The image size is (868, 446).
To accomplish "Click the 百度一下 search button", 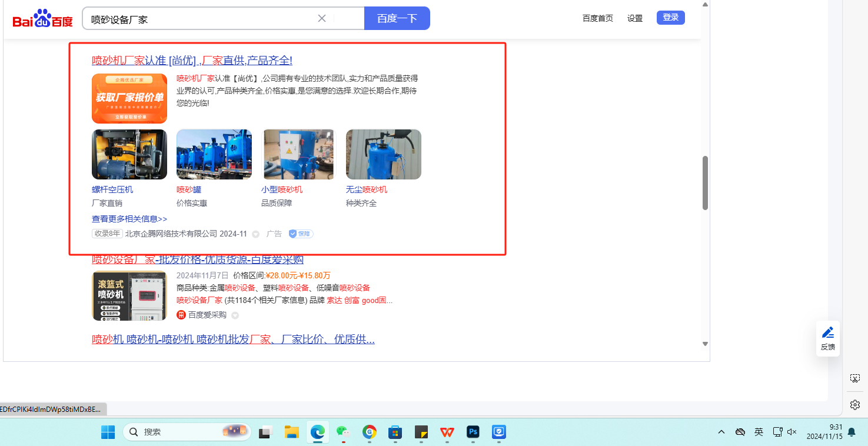I will [x=397, y=18].
